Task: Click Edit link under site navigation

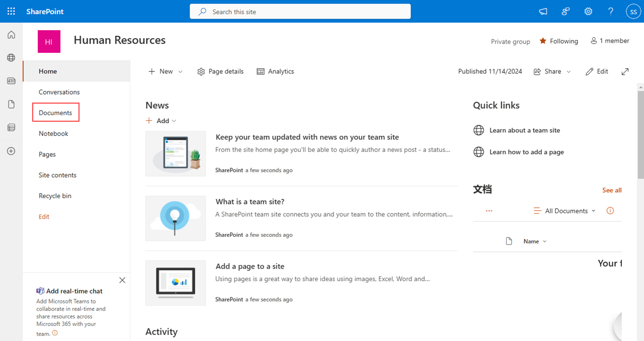Action: pos(44,217)
